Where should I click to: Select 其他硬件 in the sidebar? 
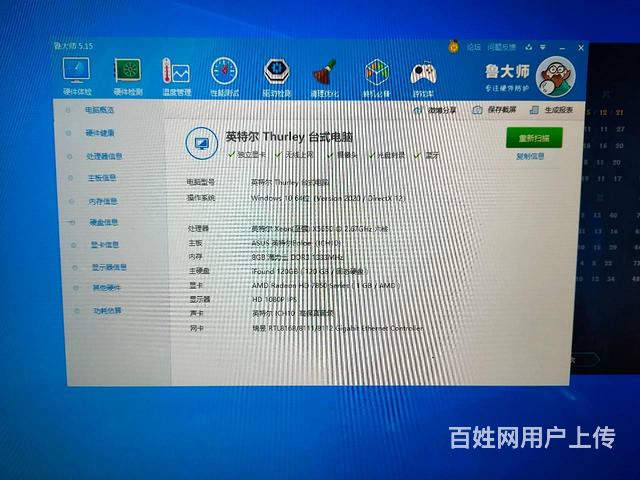pos(106,288)
